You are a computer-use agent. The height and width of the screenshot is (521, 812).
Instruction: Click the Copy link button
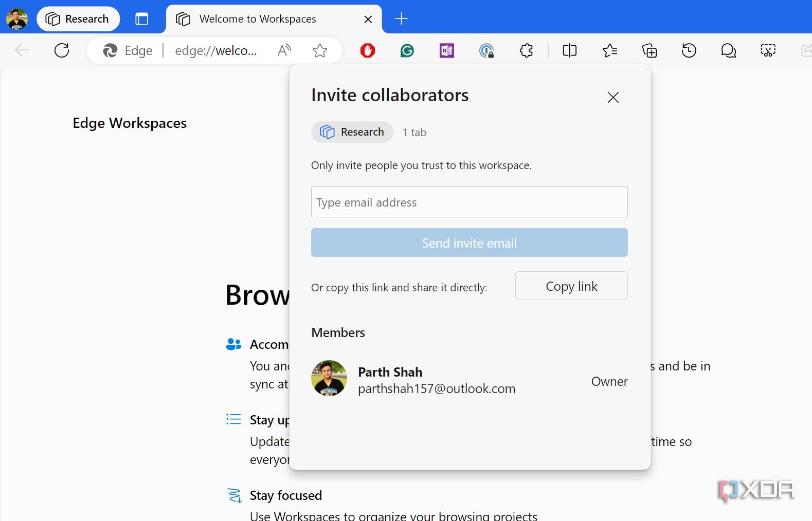(571, 286)
